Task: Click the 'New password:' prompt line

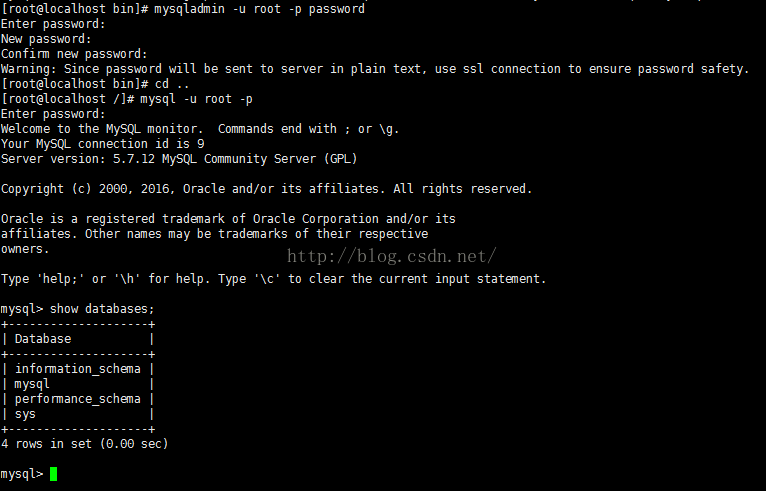Action: coord(46,39)
